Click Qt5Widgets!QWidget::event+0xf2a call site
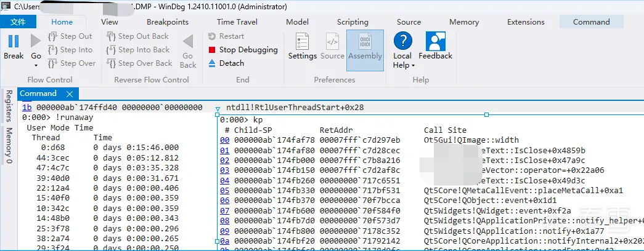This screenshot has height=251, width=644. [x=497, y=211]
